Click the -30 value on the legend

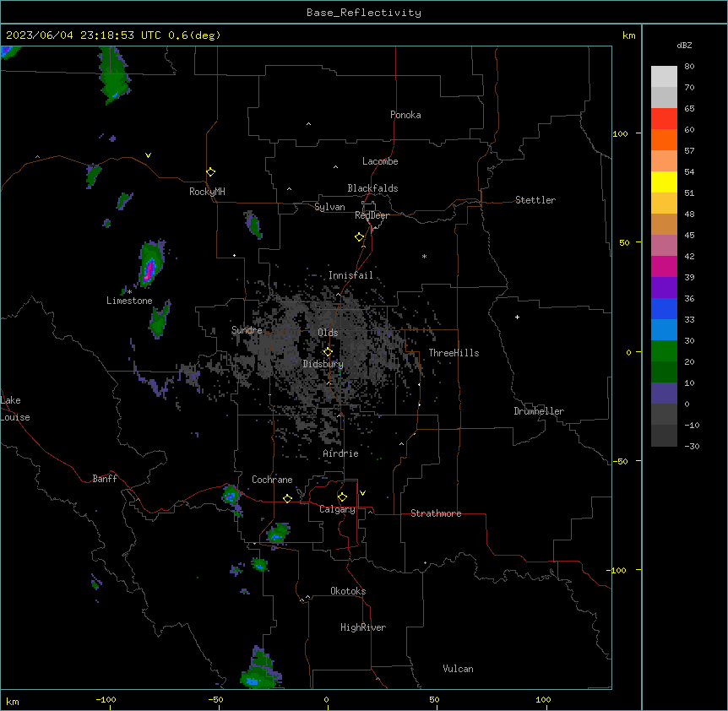pos(692,446)
